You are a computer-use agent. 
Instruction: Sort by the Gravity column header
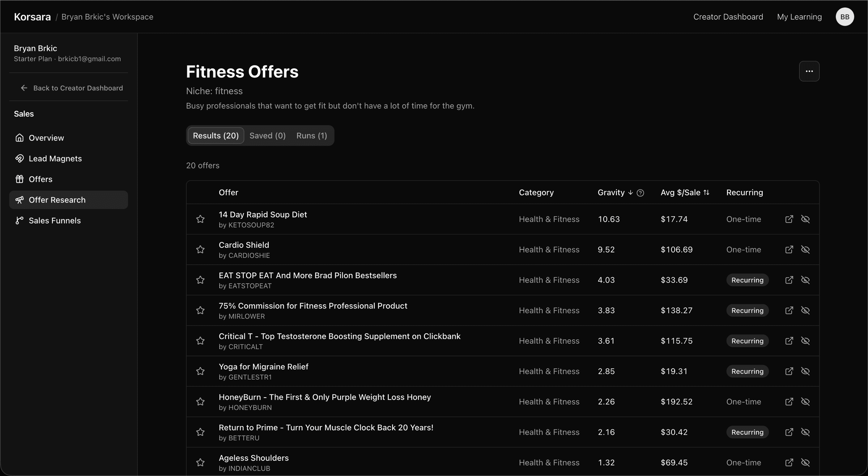click(615, 192)
